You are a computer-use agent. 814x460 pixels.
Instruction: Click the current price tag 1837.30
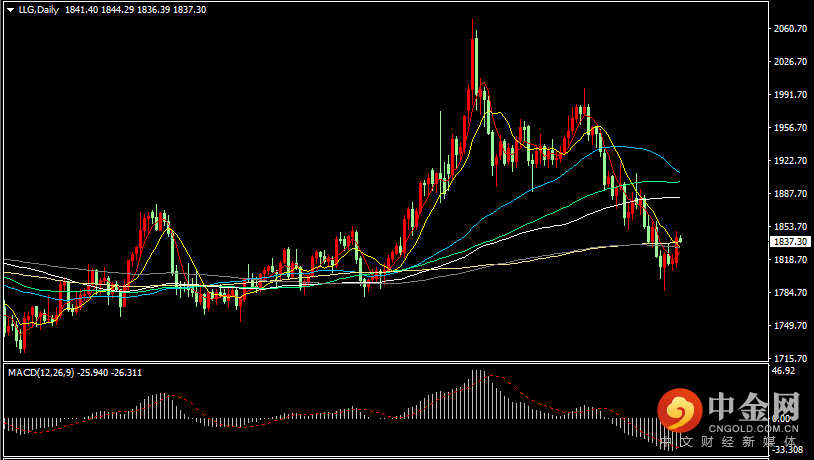791,242
